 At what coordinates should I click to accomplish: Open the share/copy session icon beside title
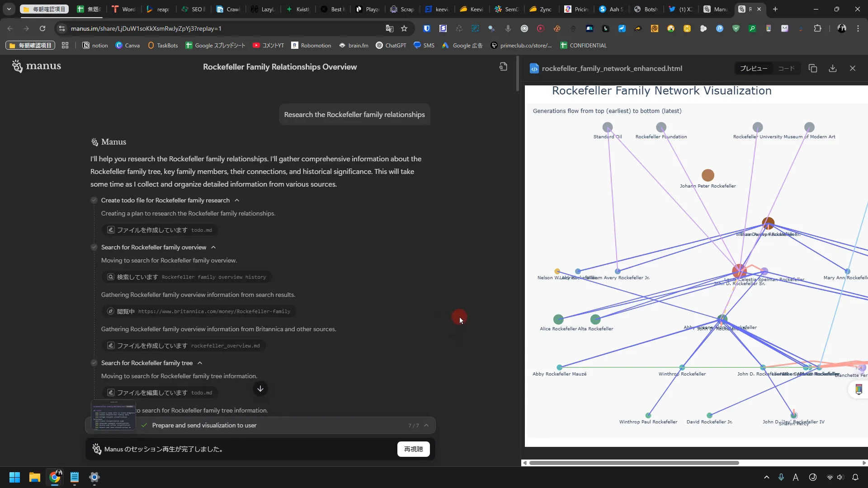[x=503, y=67]
